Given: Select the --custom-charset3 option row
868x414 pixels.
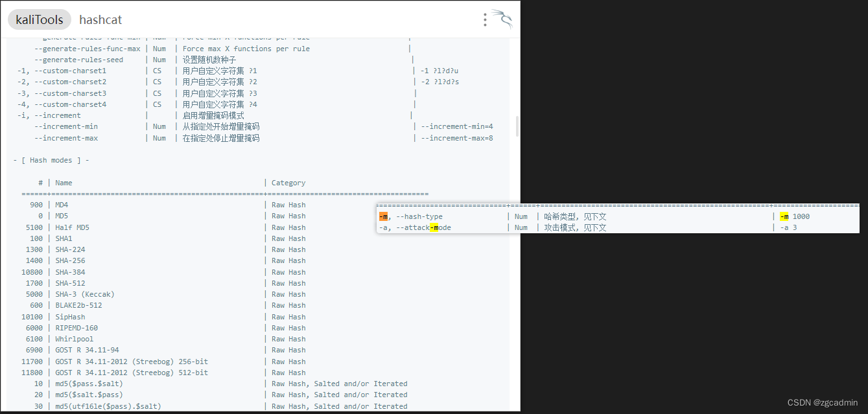Looking at the screenshot, I should pos(217,93).
